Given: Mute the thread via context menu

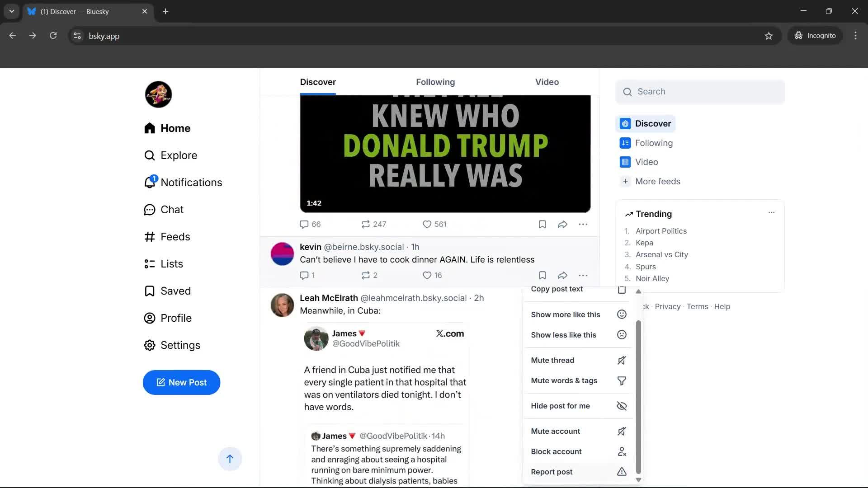Looking at the screenshot, I should click(x=552, y=360).
